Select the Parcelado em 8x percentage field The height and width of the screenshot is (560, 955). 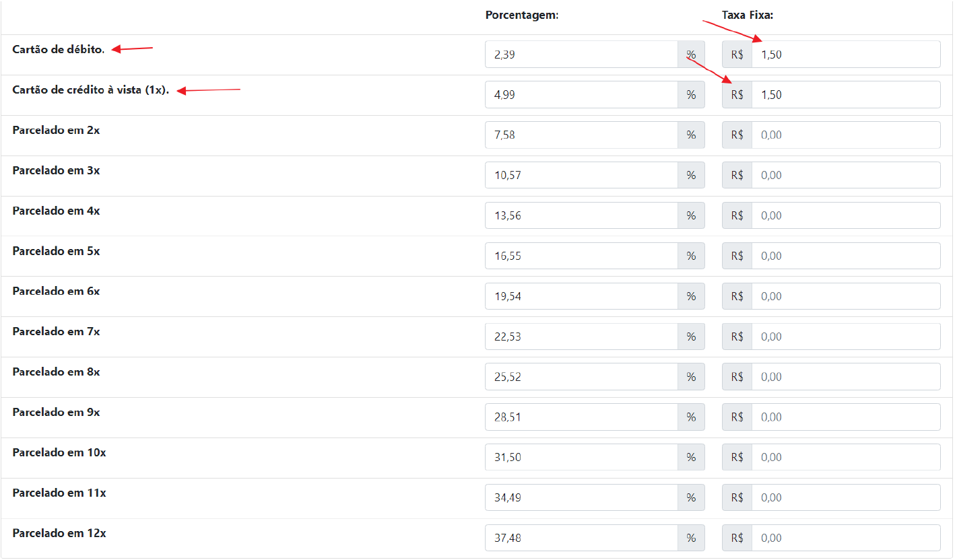581,377
